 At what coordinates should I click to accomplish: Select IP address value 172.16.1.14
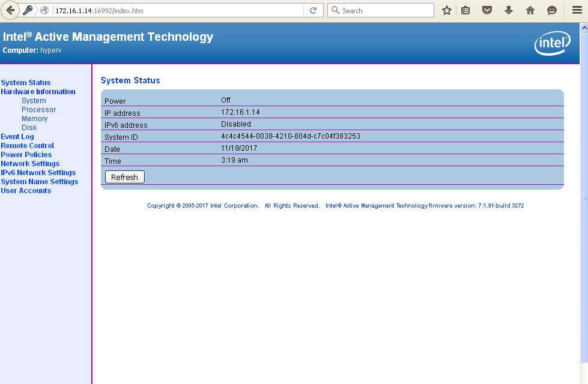coord(240,112)
